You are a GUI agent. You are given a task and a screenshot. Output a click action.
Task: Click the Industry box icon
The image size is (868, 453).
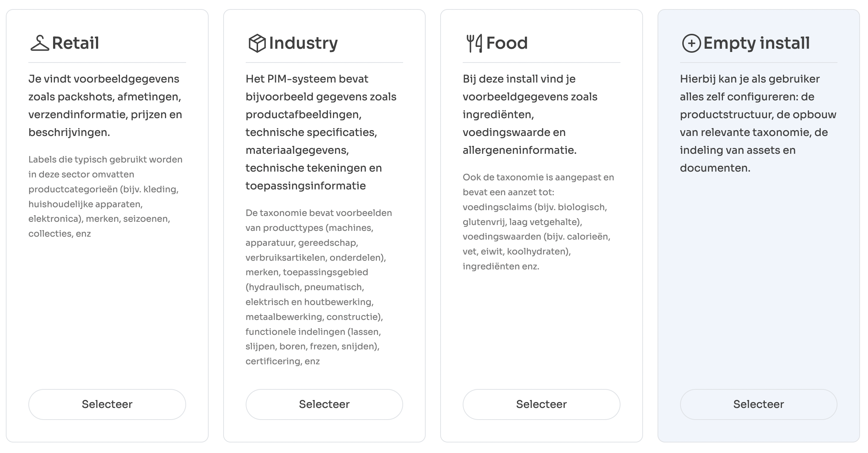point(257,43)
